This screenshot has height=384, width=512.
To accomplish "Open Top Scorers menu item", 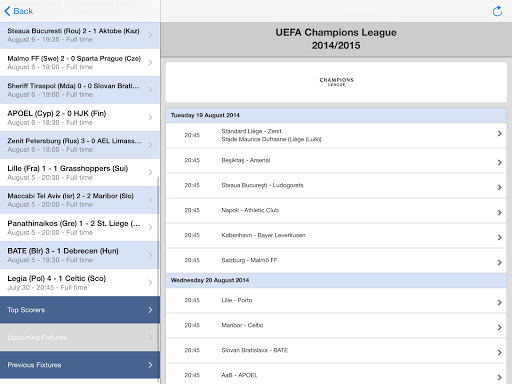I will click(x=80, y=310).
